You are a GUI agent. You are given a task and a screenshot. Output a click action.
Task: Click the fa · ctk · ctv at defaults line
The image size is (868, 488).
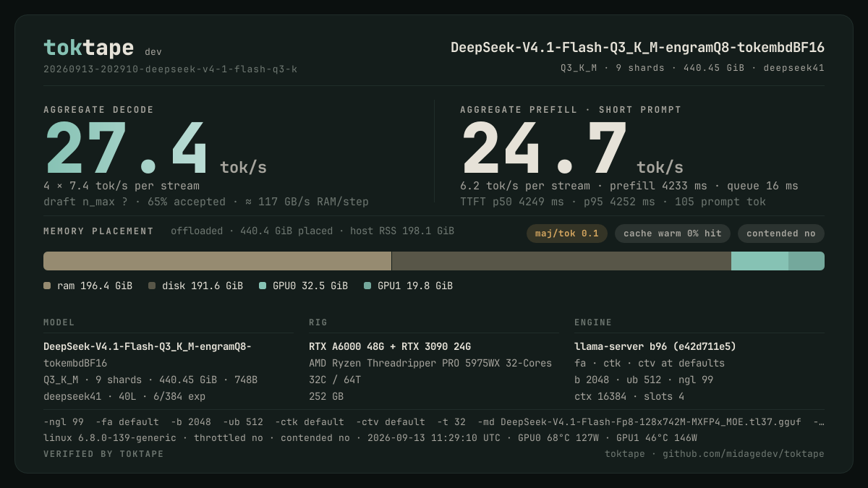click(x=650, y=364)
